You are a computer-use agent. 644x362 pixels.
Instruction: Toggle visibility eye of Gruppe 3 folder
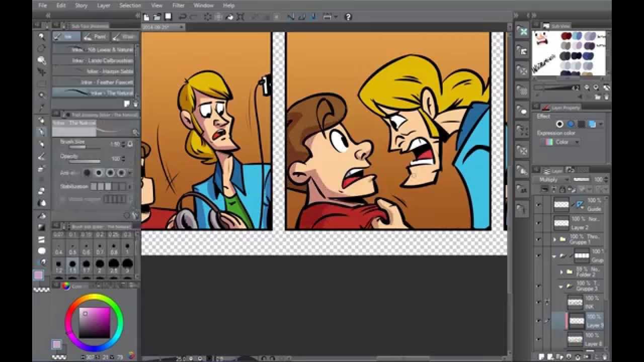coord(539,286)
